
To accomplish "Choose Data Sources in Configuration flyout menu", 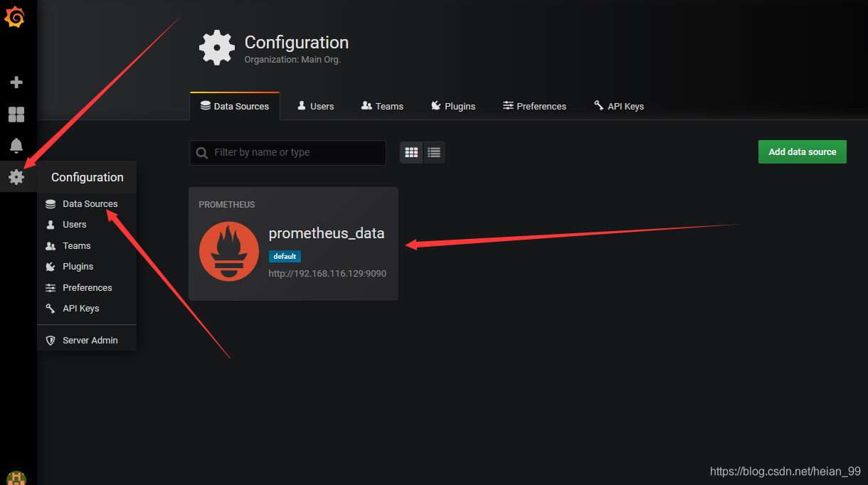I will pos(87,203).
